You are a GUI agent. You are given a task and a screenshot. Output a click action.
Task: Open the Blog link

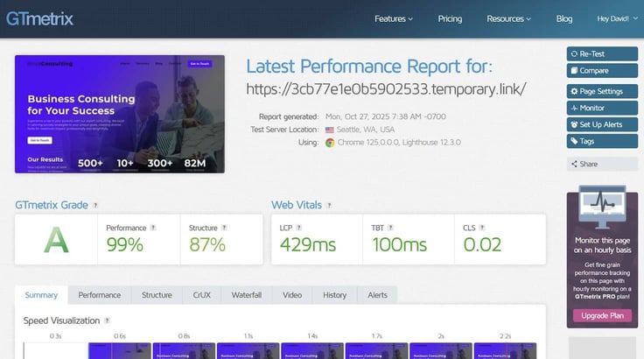563,19
